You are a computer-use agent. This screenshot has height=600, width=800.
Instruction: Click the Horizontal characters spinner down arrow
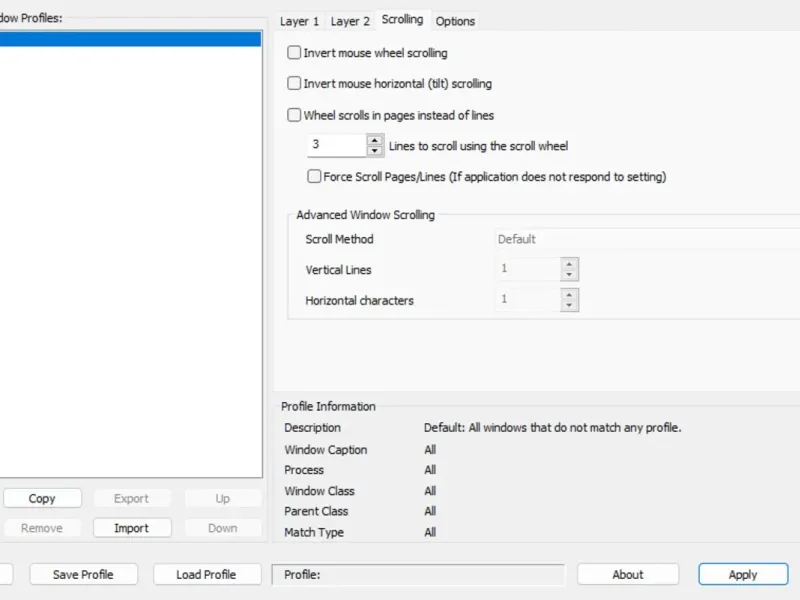pyautogui.click(x=569, y=305)
